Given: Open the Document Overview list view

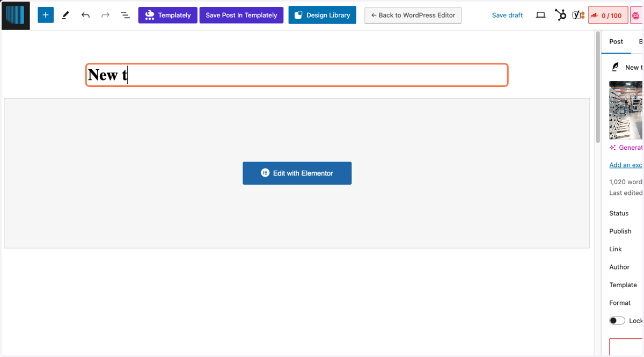Looking at the screenshot, I should [125, 15].
